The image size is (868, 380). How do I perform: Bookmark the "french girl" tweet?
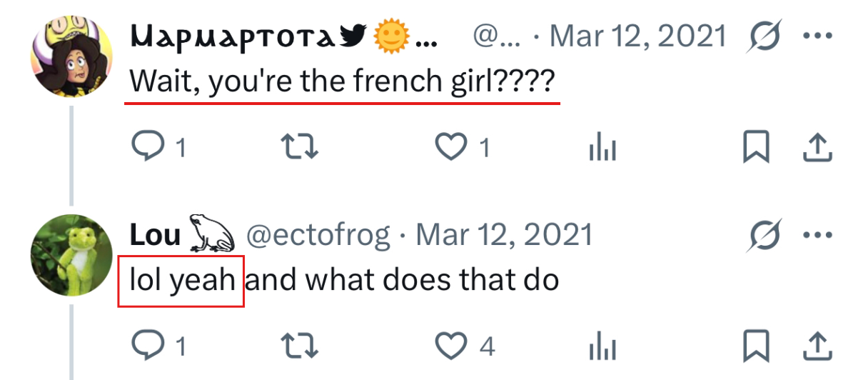[757, 148]
